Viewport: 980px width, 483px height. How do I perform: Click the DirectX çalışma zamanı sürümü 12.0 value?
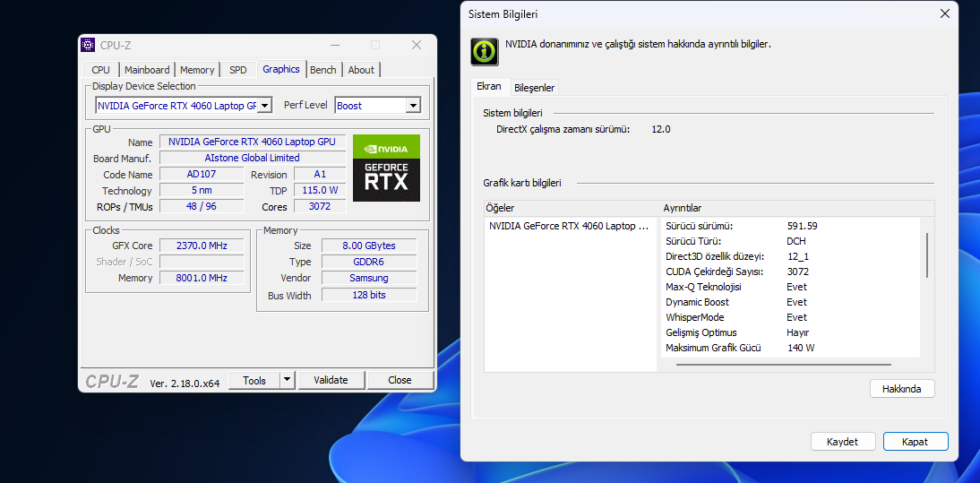point(661,129)
